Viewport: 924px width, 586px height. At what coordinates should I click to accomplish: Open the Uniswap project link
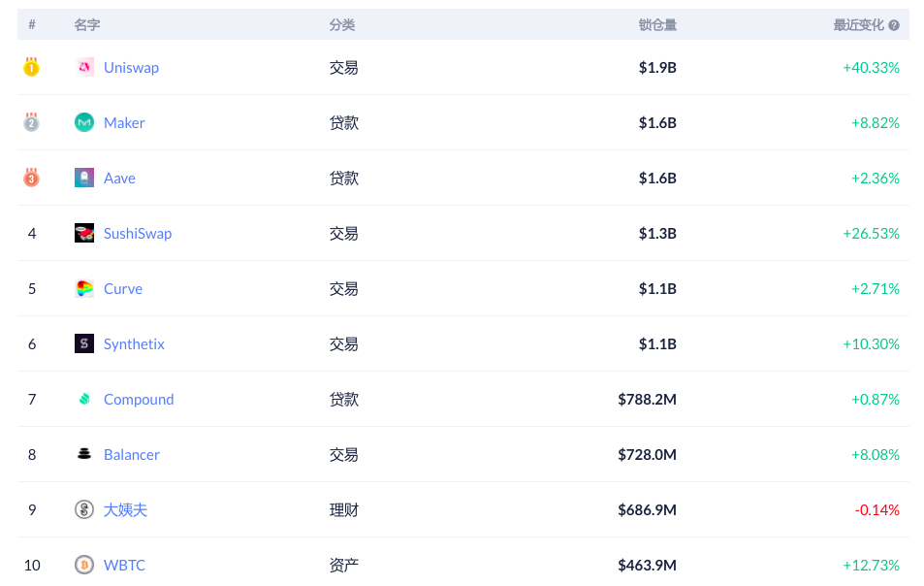(131, 67)
